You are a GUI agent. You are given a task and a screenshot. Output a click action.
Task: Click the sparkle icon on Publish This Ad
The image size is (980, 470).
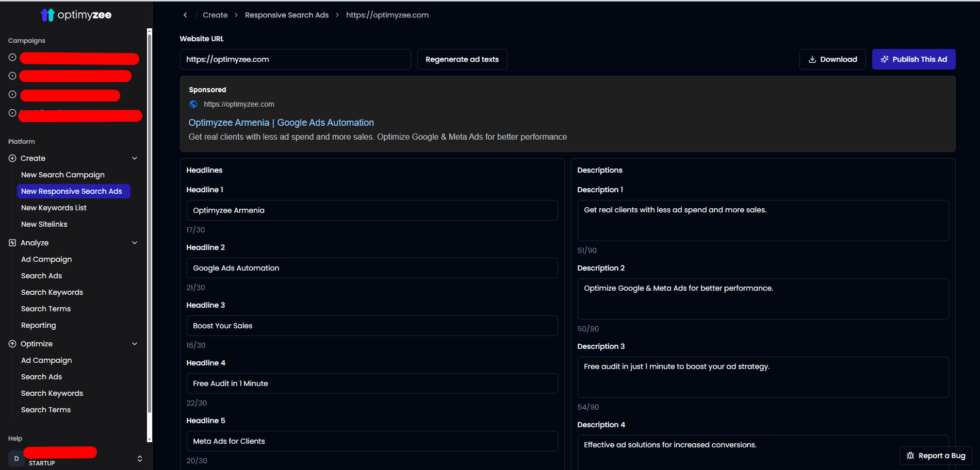[x=885, y=59]
